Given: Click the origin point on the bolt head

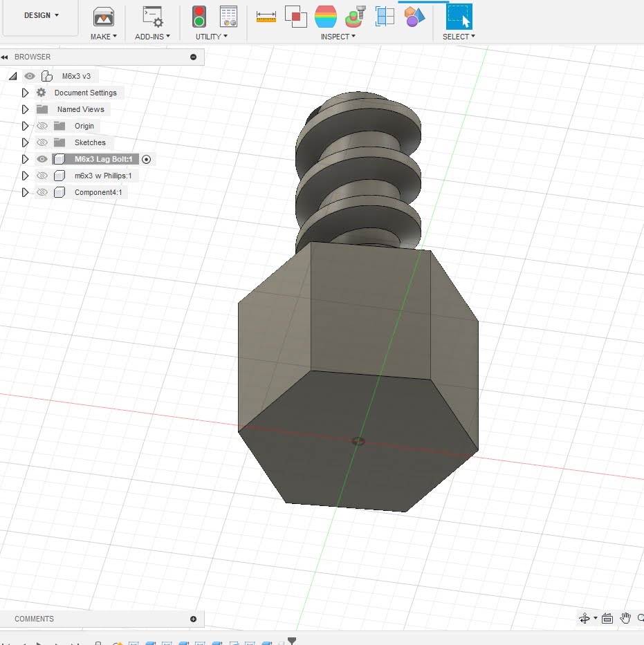Looking at the screenshot, I should pos(358,441).
